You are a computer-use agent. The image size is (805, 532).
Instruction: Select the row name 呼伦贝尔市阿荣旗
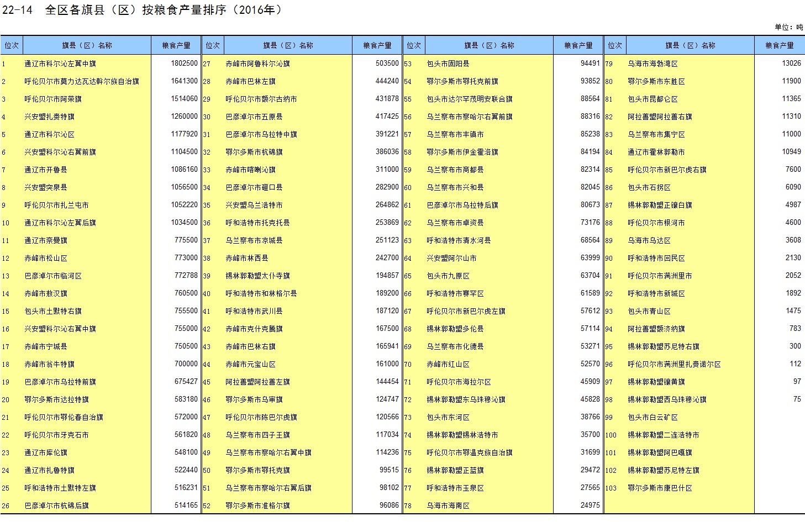pyautogui.click(x=53, y=99)
